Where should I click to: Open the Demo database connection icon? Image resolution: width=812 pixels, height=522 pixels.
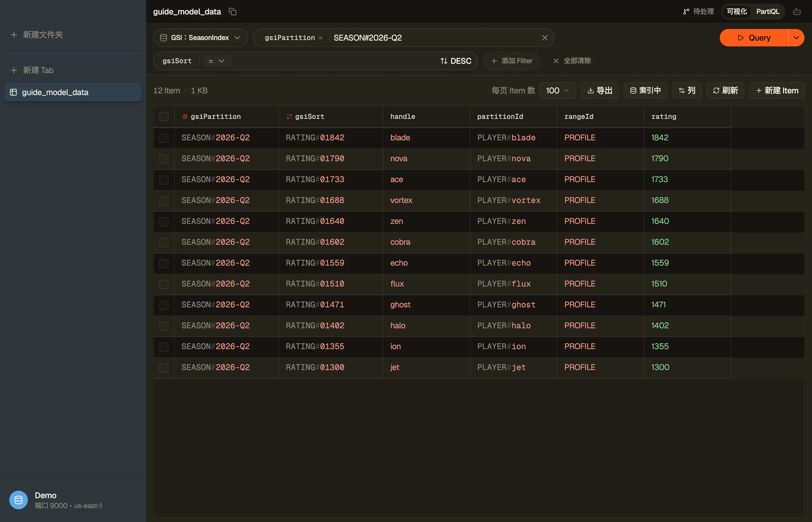pos(18,500)
